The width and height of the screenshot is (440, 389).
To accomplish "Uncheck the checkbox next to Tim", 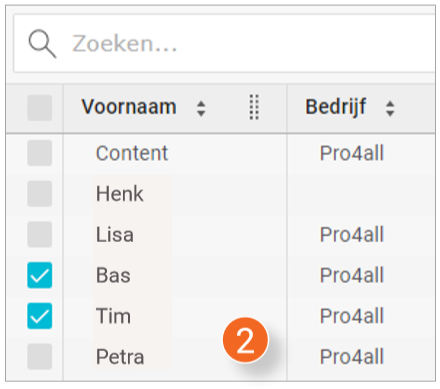I will [x=40, y=316].
